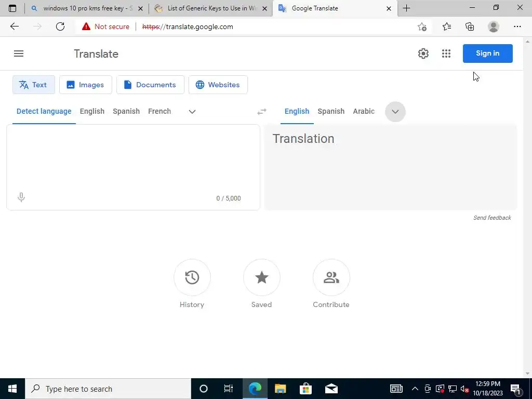Screen dimensions: 532x399
Task: Choose Spanish as target language
Action: click(331, 111)
